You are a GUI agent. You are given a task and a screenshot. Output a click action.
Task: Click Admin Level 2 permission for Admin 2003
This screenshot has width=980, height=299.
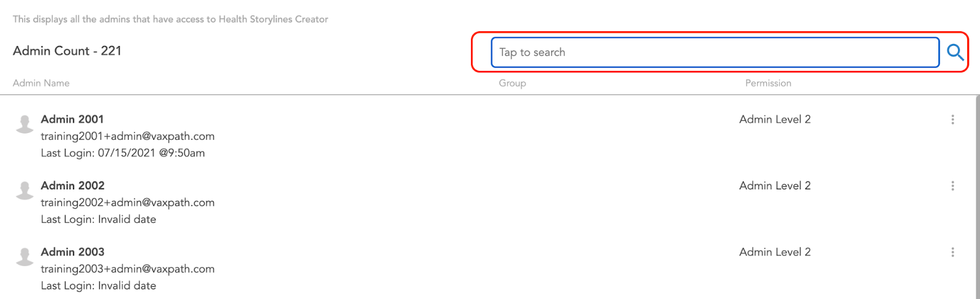[775, 252]
